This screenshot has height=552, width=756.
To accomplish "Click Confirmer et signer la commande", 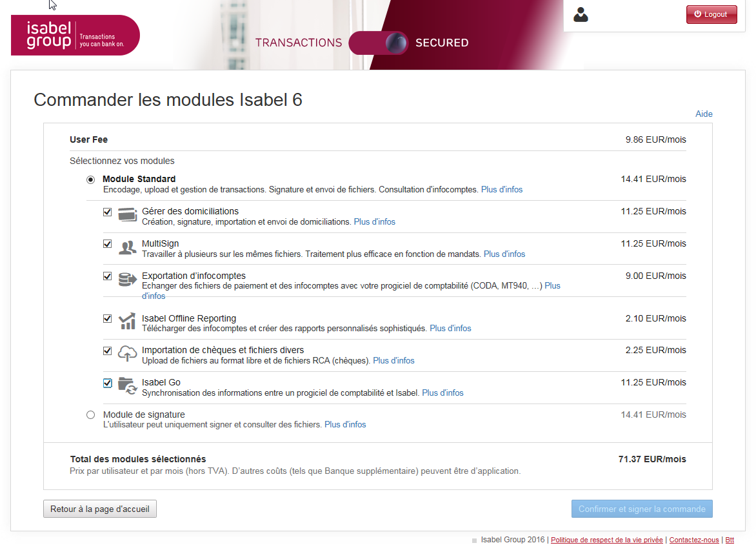I will (x=642, y=509).
